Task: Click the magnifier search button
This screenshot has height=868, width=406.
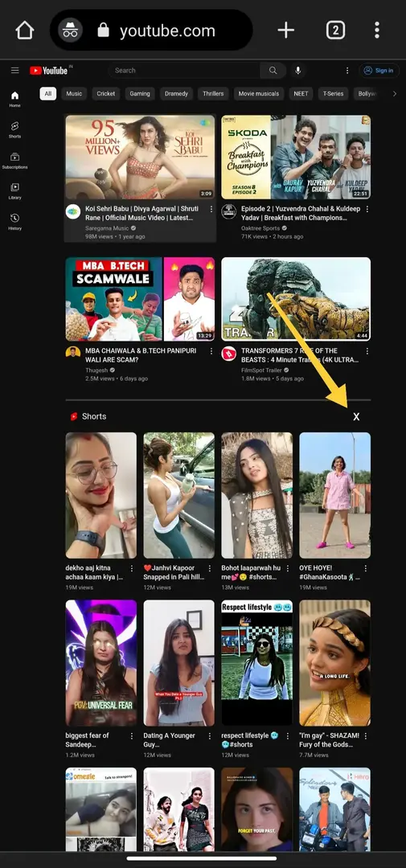Action: (273, 70)
